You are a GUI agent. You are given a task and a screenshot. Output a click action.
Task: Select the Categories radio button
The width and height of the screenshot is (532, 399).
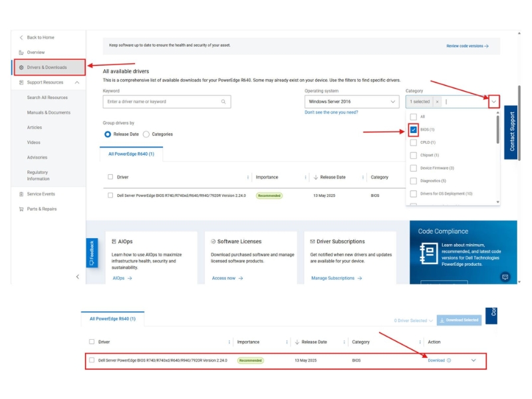coord(146,134)
